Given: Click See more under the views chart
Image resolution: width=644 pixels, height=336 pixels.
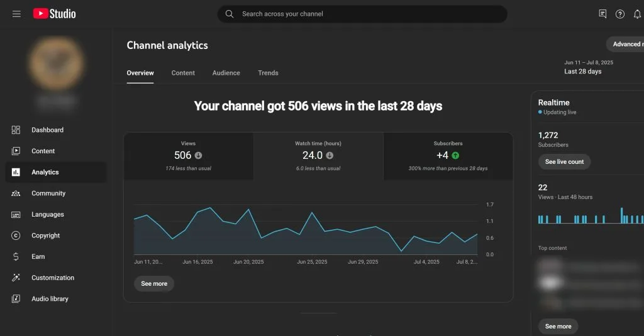Looking at the screenshot, I should [154, 283].
